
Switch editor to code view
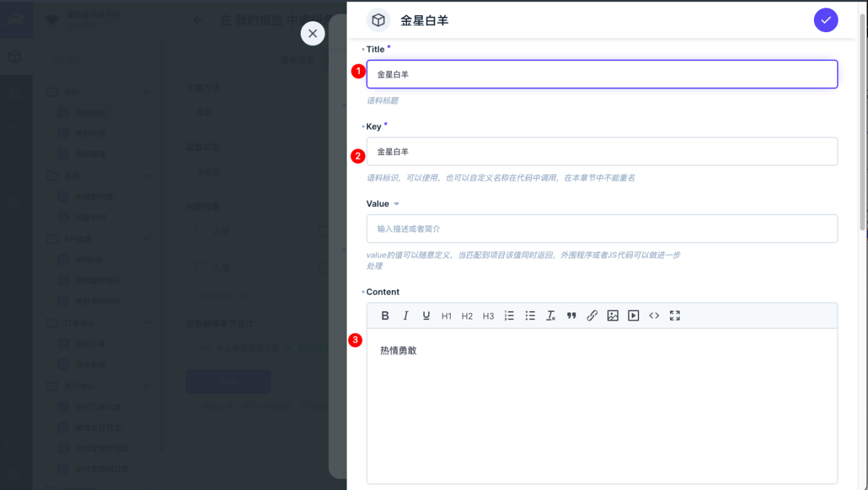654,316
